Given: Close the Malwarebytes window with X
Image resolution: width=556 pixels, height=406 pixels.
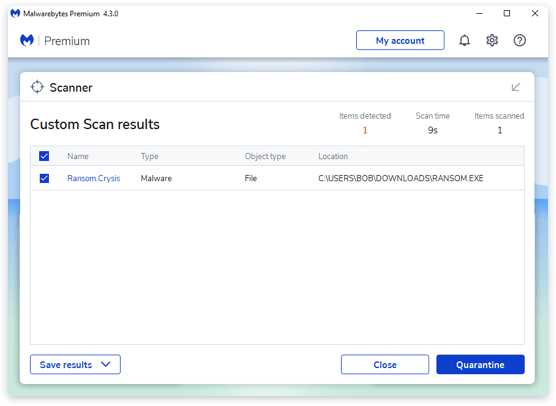Looking at the screenshot, I should 535,13.
